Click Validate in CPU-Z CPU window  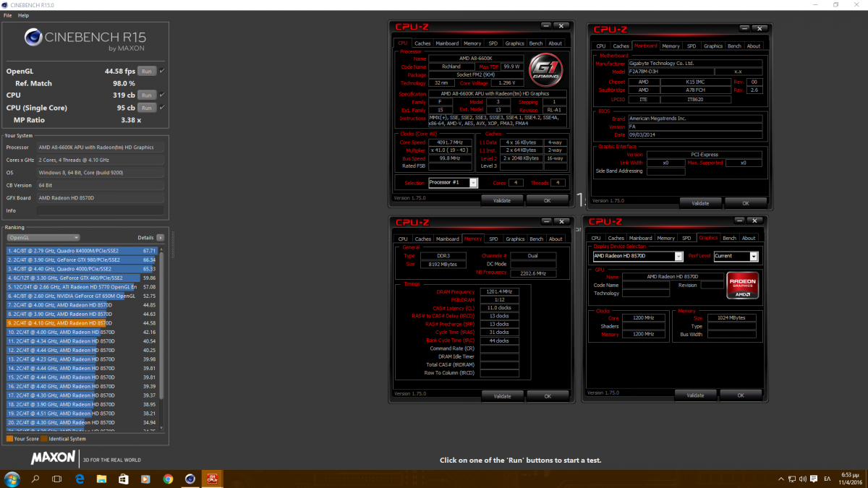pos(502,200)
